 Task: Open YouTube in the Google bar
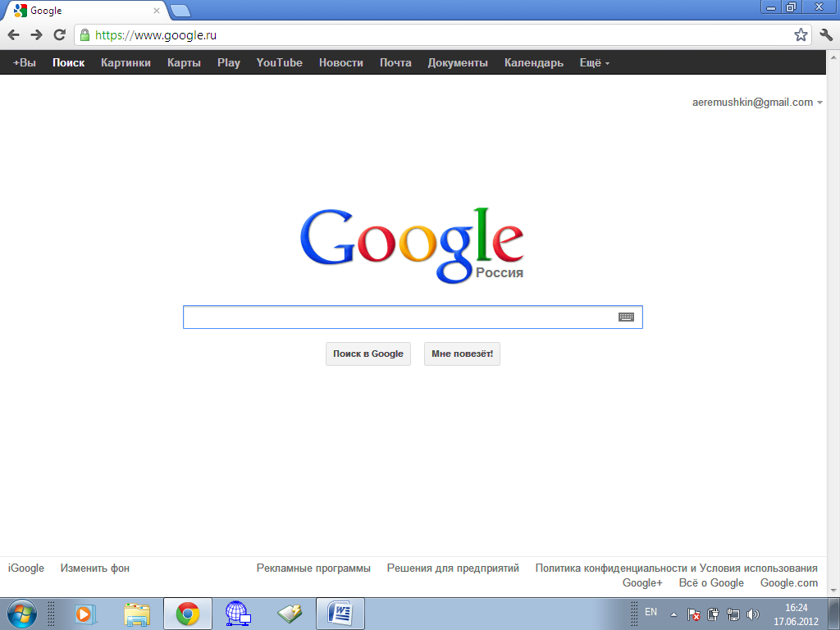(x=279, y=62)
